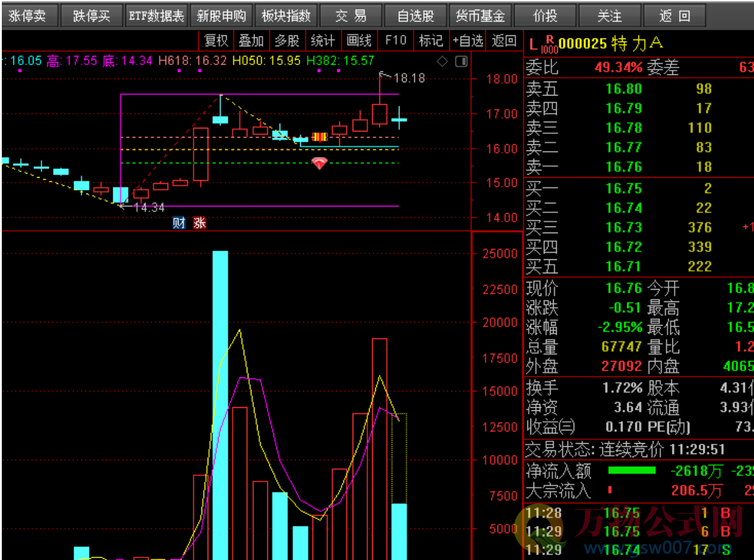Toggle 多股 multi-stock view
Screen dimensions: 754x560
(x=287, y=41)
